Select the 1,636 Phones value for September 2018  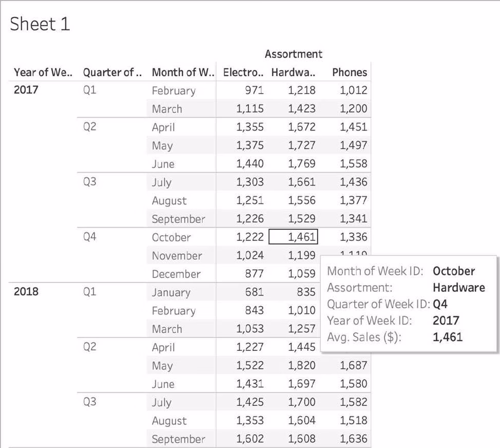pyautogui.click(x=354, y=439)
